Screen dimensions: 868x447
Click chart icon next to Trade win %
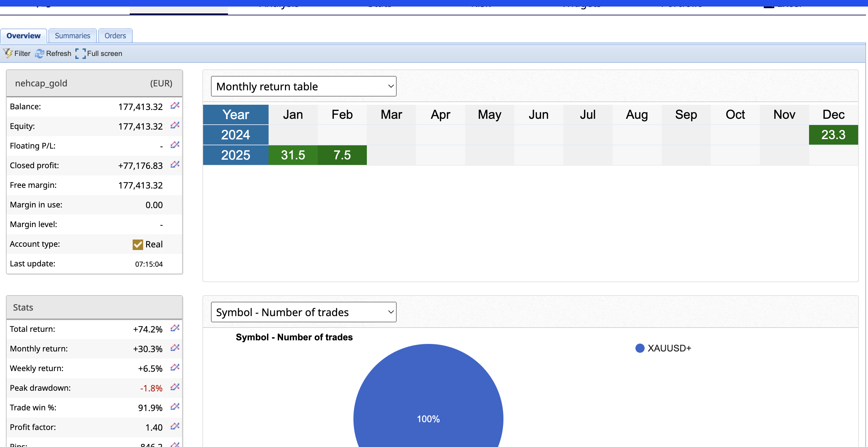(175, 407)
